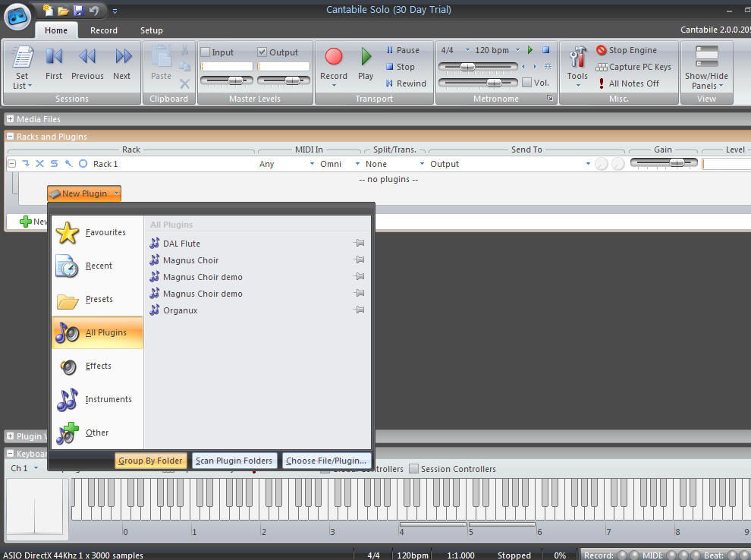
Task: Click Choose File/Plugin...
Action: 326,461
